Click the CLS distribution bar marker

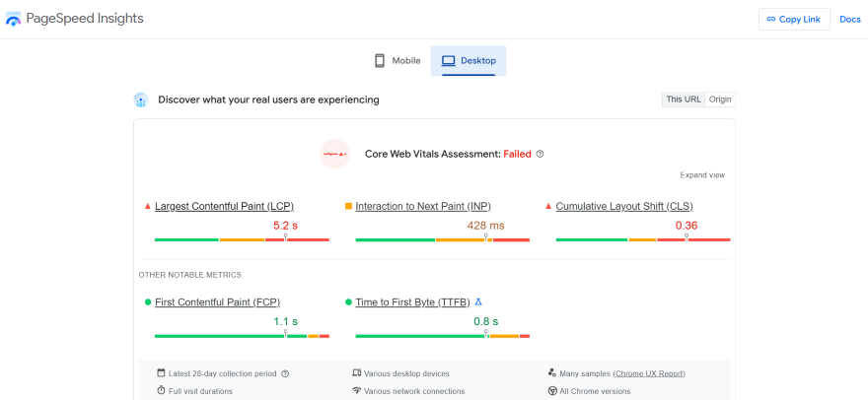coord(687,237)
